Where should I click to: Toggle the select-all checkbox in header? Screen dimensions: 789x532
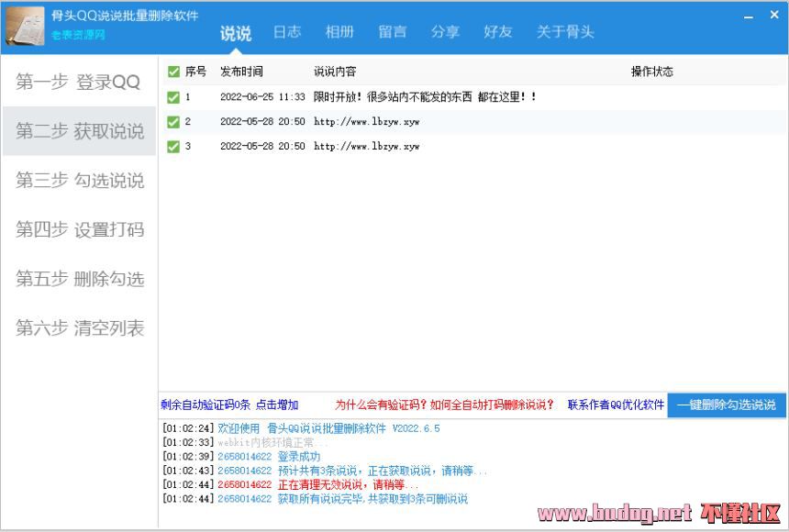tap(173, 72)
